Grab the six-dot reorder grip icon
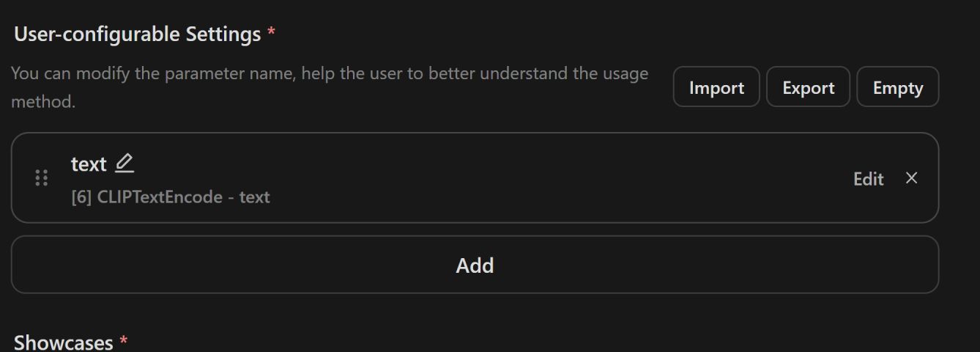980x352 pixels. click(42, 178)
